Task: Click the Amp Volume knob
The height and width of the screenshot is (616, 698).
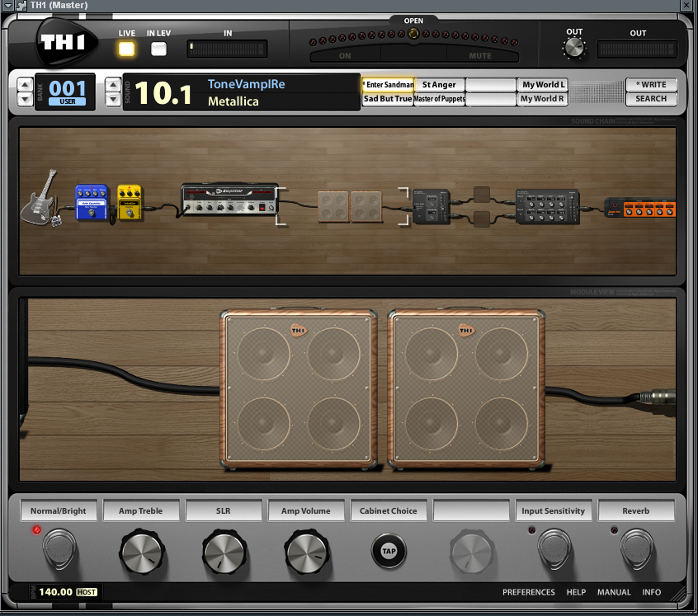Action: point(306,550)
